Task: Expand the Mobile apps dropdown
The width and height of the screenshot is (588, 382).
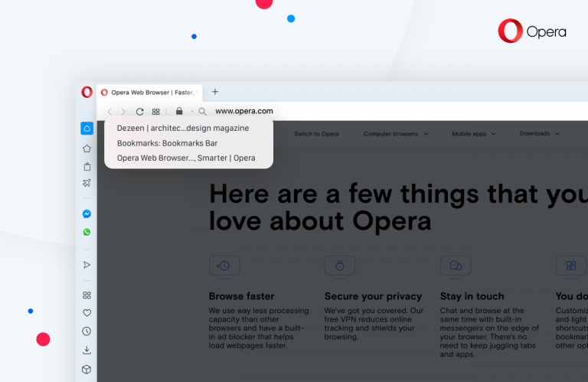Action: click(x=474, y=134)
